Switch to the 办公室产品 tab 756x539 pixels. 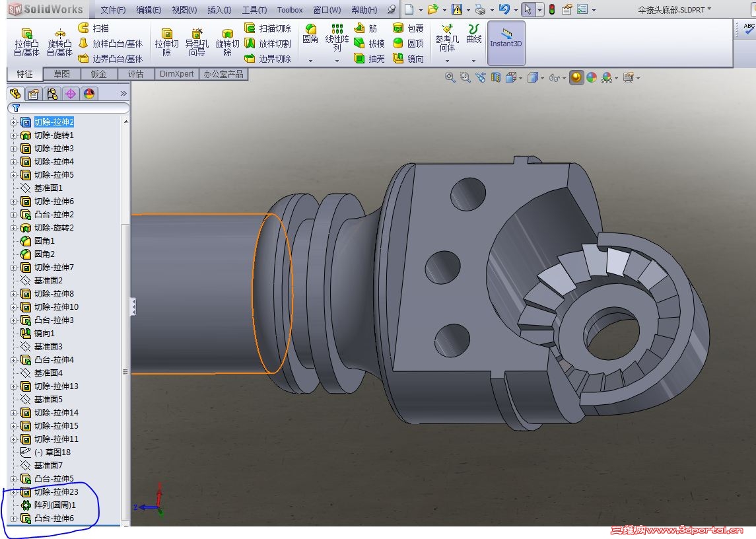pos(223,74)
